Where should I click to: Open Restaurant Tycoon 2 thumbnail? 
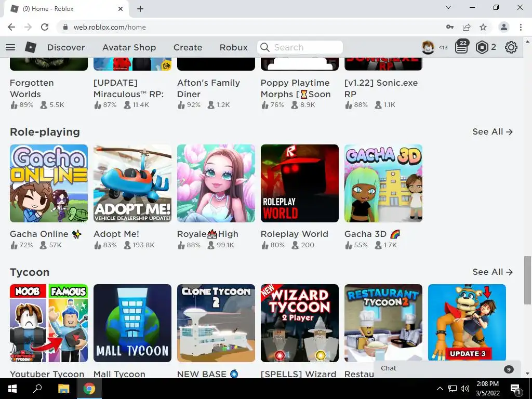(383, 323)
